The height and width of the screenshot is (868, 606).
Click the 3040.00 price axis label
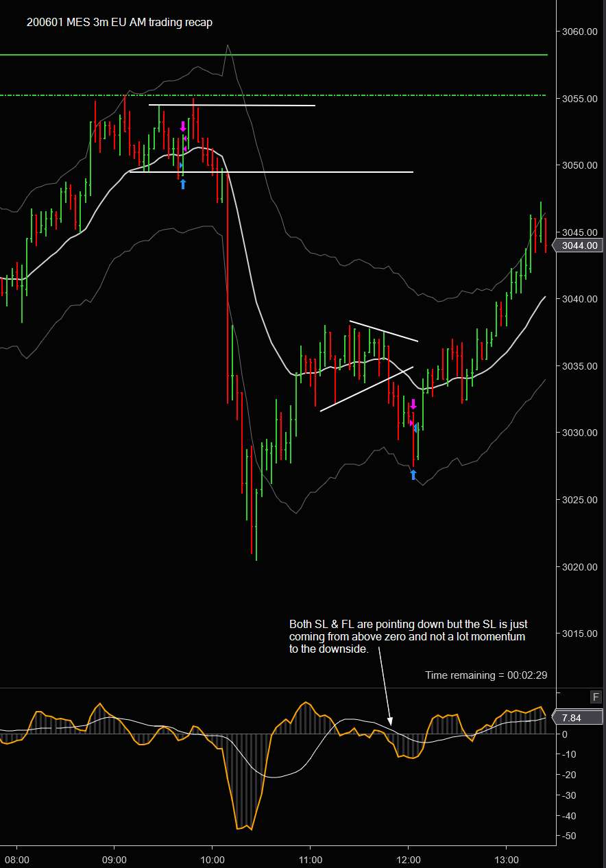pos(580,300)
